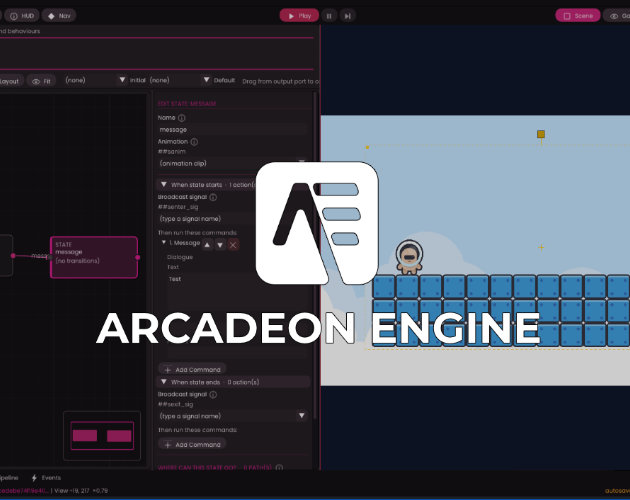Image resolution: width=630 pixels, height=500 pixels.
Task: Click the message node output port
Action: click(x=138, y=257)
